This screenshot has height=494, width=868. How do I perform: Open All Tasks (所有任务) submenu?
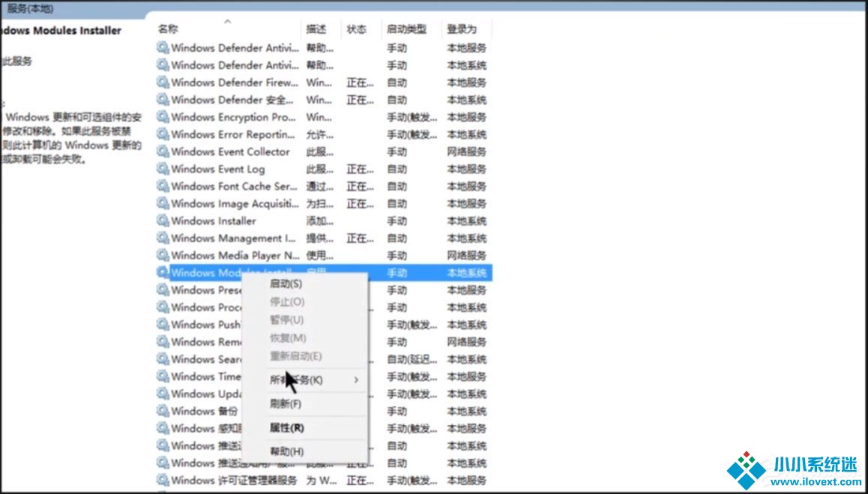295,380
